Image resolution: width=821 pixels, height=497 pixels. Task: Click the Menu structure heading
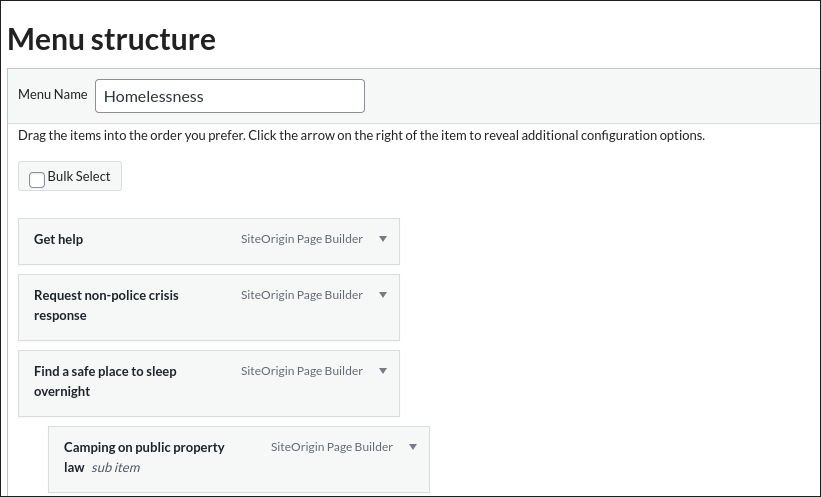pyautogui.click(x=111, y=39)
